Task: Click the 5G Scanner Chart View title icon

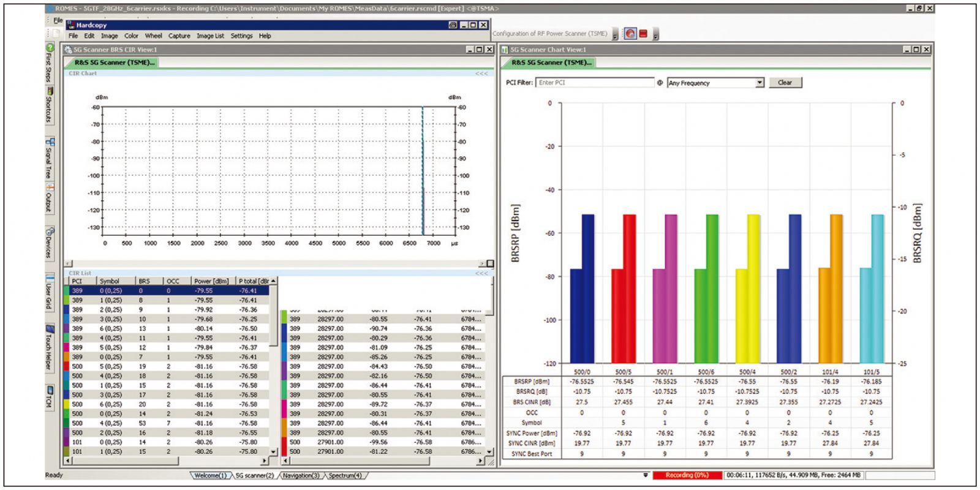Action: (505, 50)
